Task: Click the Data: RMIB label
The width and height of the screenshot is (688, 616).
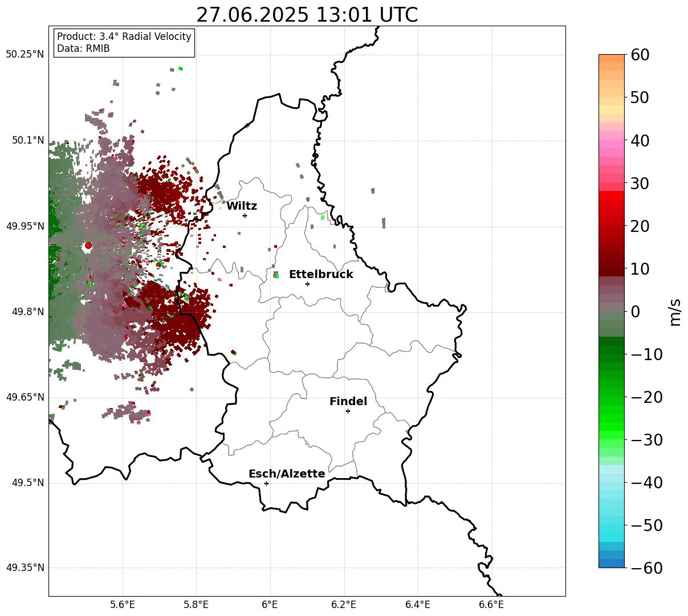Action: (x=83, y=49)
